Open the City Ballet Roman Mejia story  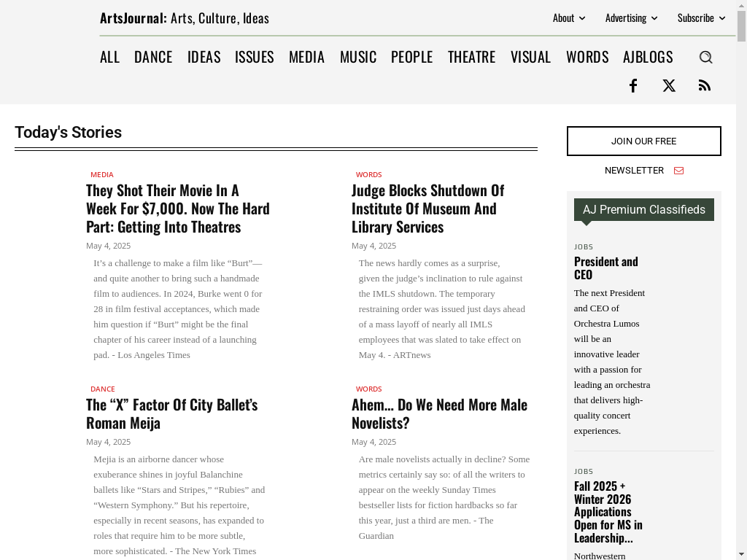(x=172, y=414)
